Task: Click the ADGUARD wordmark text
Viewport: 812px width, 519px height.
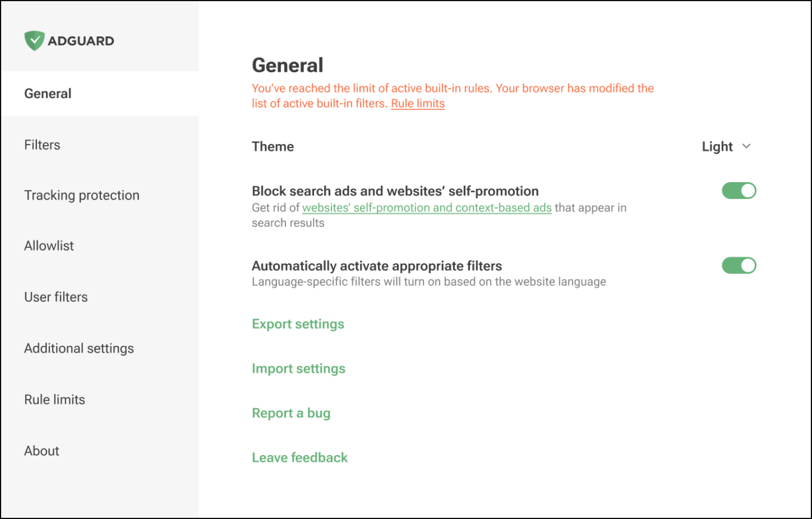Action: (x=81, y=41)
